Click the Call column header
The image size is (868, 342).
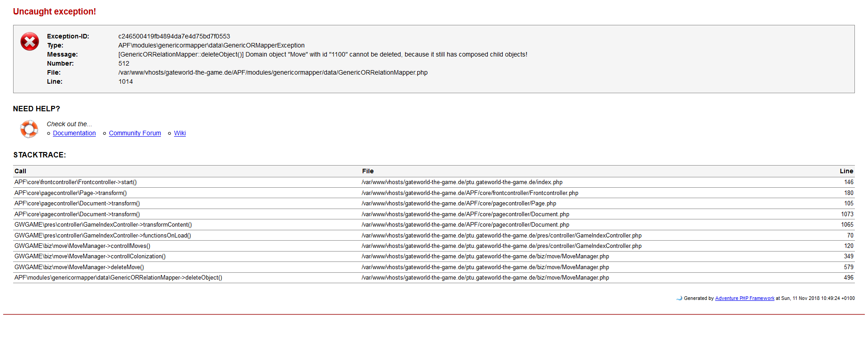pyautogui.click(x=20, y=171)
